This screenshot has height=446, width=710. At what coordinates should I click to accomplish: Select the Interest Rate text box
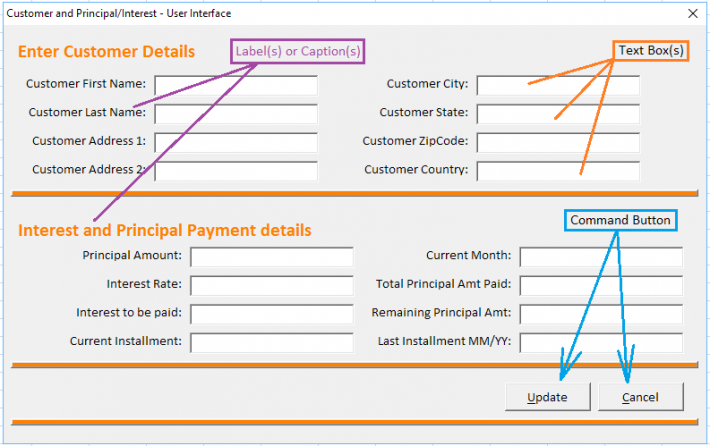tap(272, 285)
